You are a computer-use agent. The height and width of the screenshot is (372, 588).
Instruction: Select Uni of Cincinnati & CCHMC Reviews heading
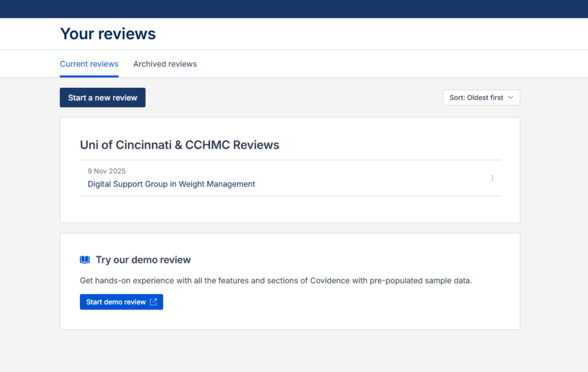(179, 145)
